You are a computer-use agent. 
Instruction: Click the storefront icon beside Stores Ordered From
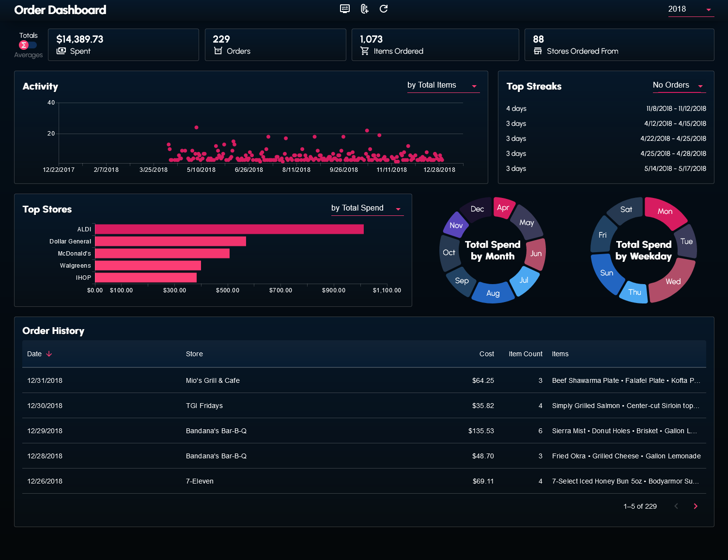[538, 51]
